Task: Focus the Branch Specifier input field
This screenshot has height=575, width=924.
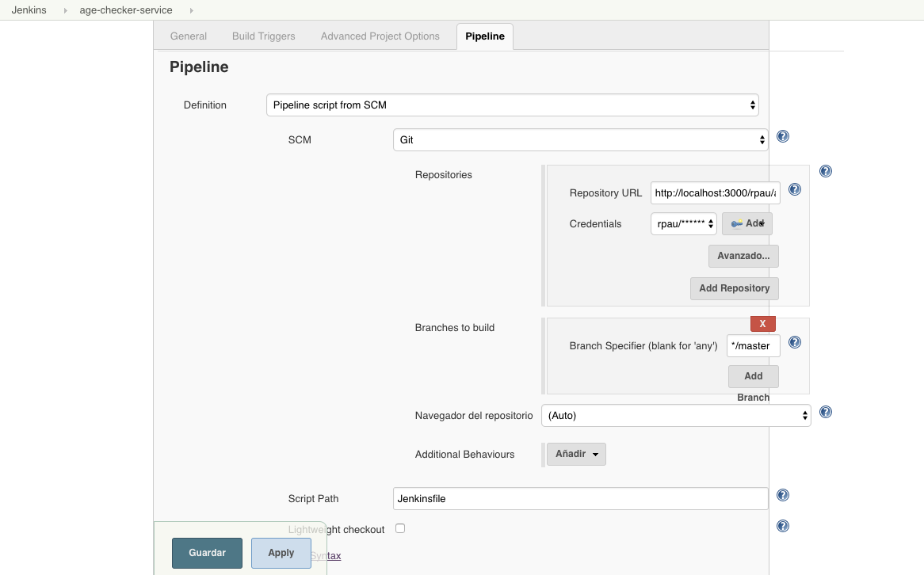Action: (x=753, y=346)
